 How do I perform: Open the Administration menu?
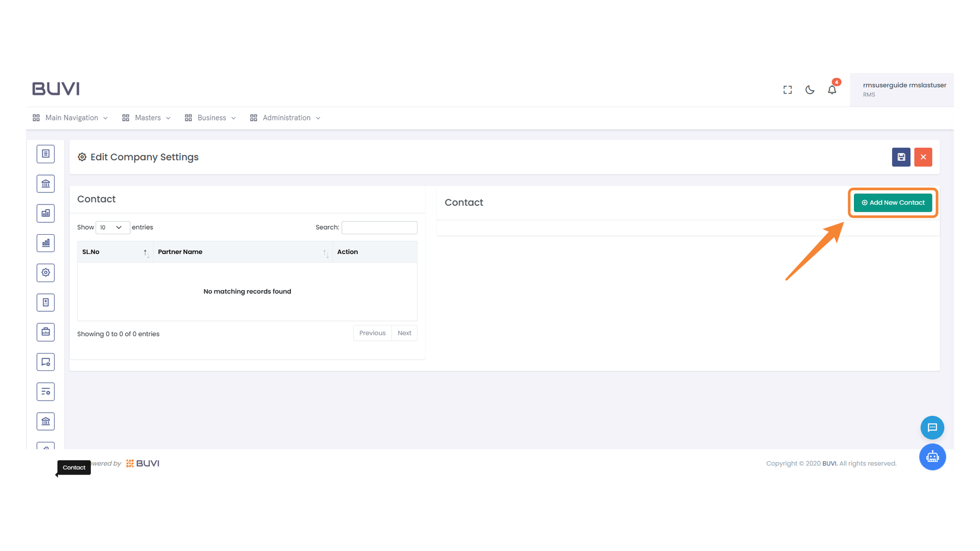pyautogui.click(x=286, y=118)
